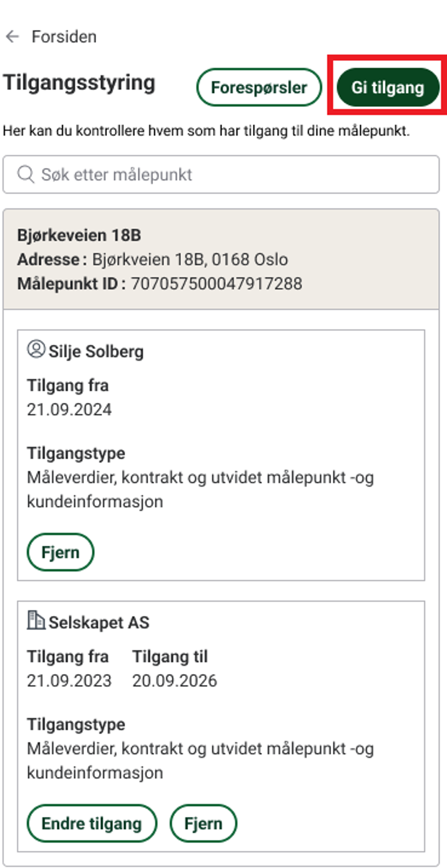Screen dimensions: 447x868
Task: Select the Selskapet AS name
Action: point(99,623)
